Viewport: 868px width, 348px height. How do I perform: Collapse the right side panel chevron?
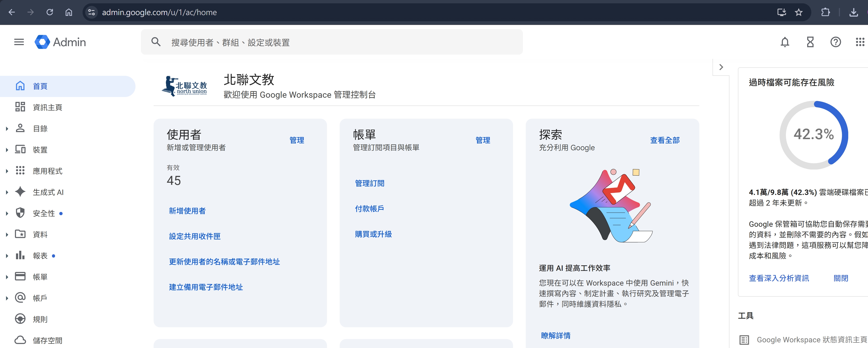point(721,67)
